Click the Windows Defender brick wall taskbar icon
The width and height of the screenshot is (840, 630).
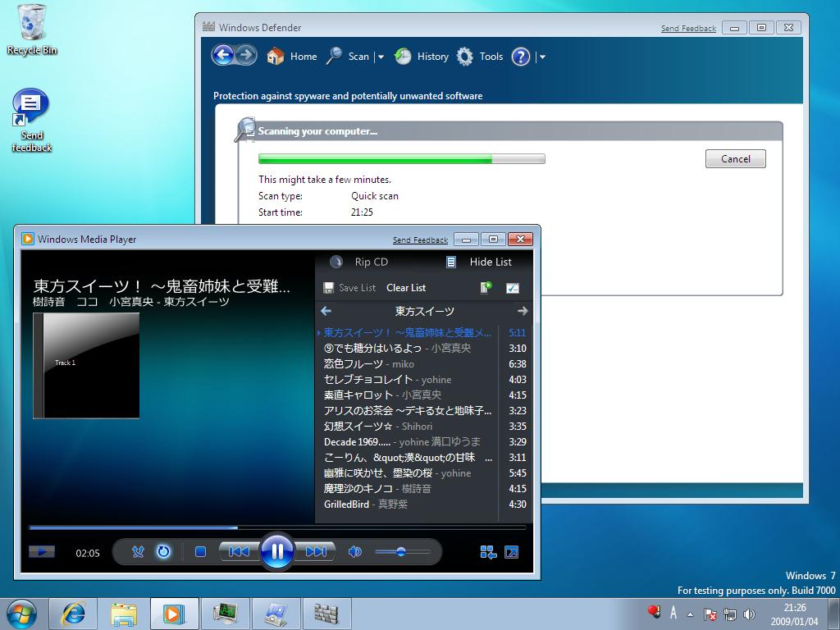pyautogui.click(x=326, y=614)
